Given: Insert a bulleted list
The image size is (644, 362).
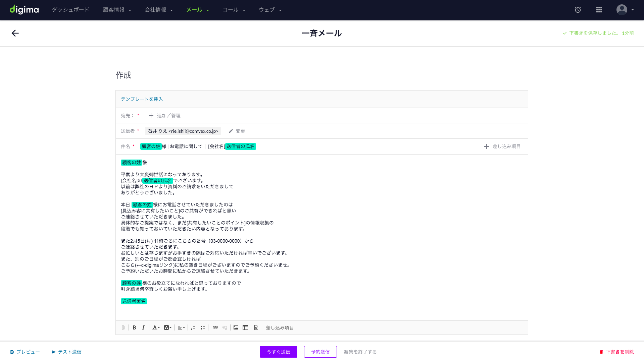Looking at the screenshot, I should 203,327.
